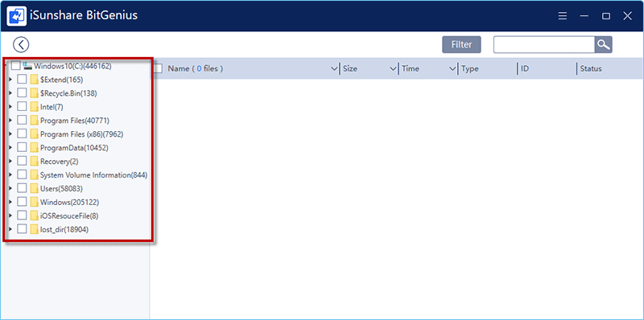Select the lost_dir(18904) tree label
This screenshot has height=320, width=644.
click(64, 230)
